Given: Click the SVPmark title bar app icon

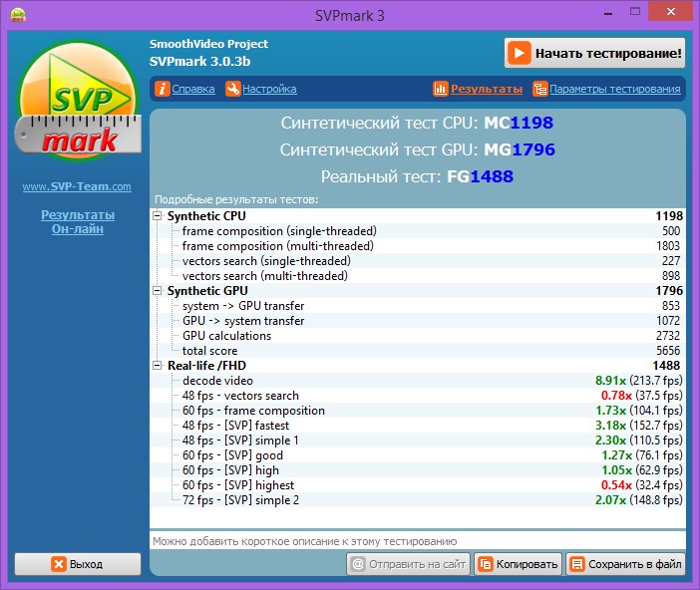Looking at the screenshot, I should coord(18,15).
